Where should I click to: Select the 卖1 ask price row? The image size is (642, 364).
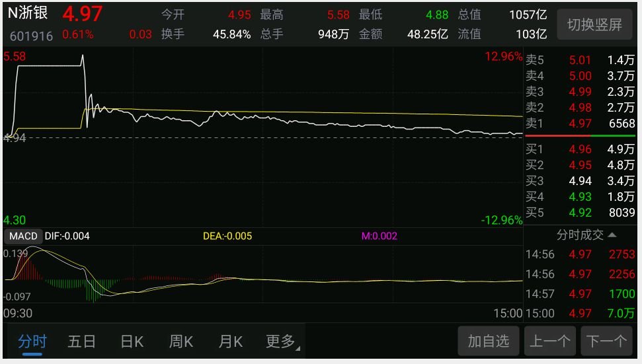580,123
